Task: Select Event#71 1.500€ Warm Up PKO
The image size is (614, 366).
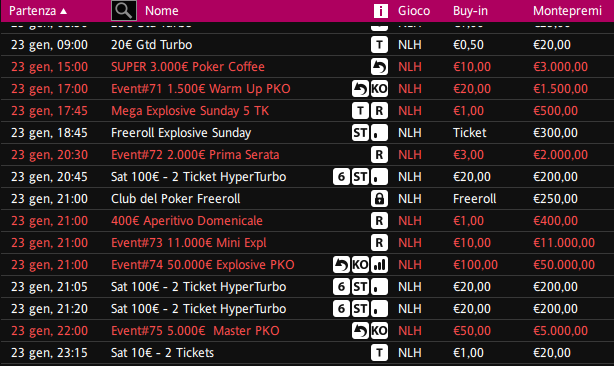Action: coord(200,89)
